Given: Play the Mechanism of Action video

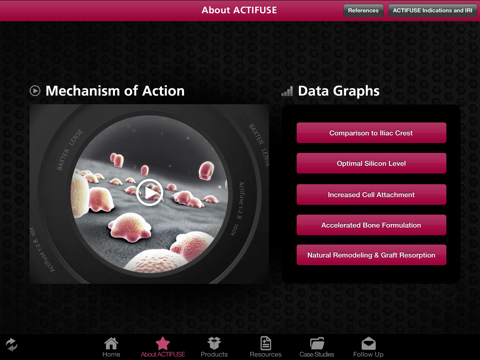Looking at the screenshot, I should (149, 192).
